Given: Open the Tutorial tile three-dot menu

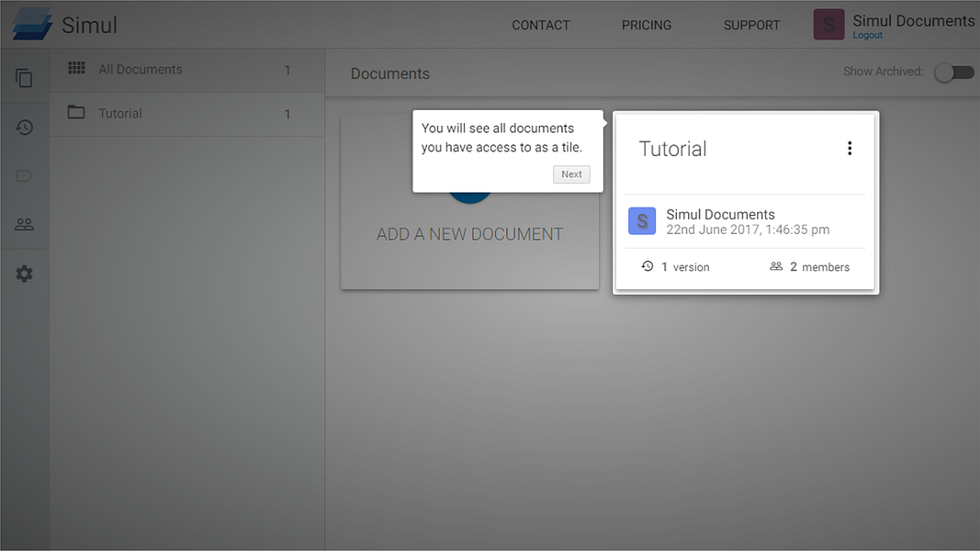Looking at the screenshot, I should 850,148.
